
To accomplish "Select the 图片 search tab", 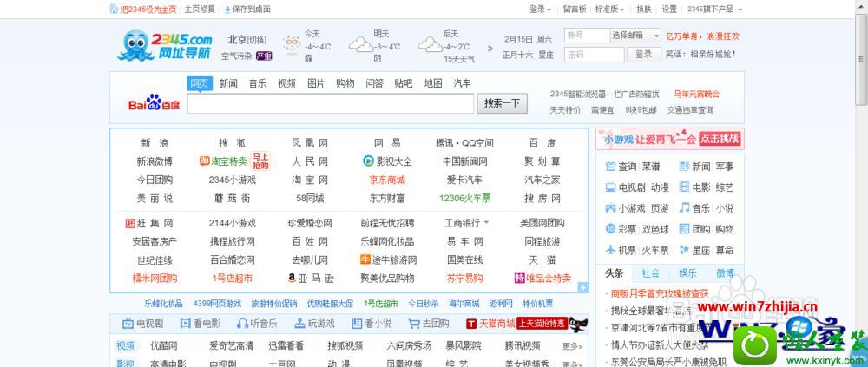I will (316, 83).
